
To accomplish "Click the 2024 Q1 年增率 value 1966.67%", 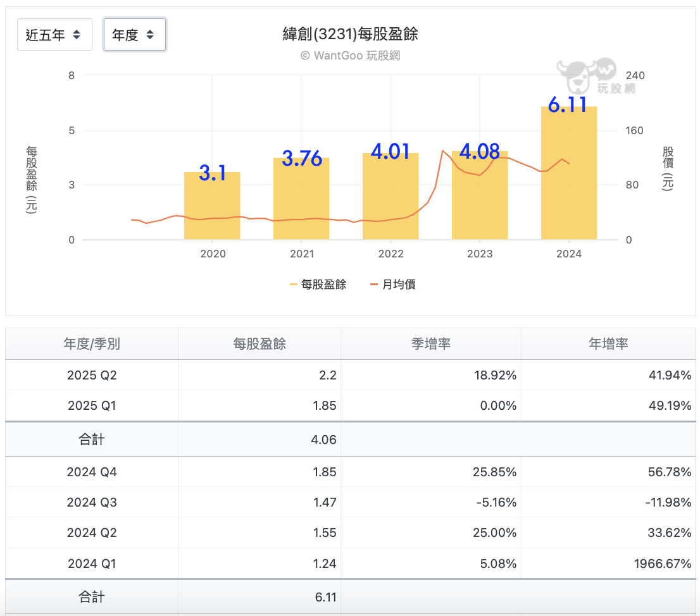I will pyautogui.click(x=663, y=564).
